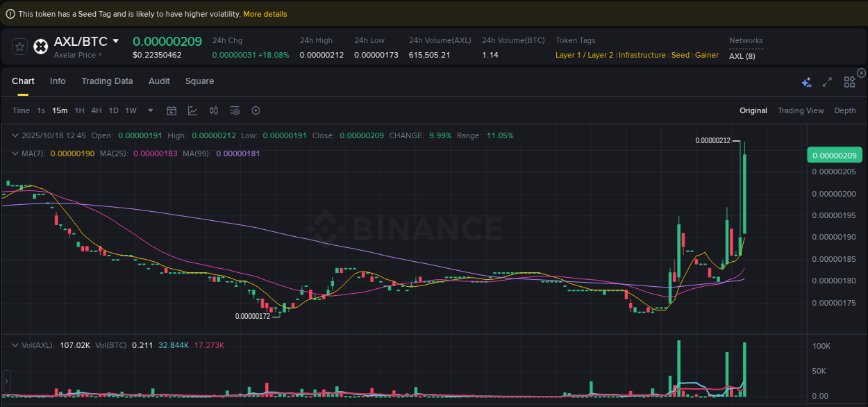Collapse the volume indicator panel
Screen dimensions: 868x407
click(15, 345)
